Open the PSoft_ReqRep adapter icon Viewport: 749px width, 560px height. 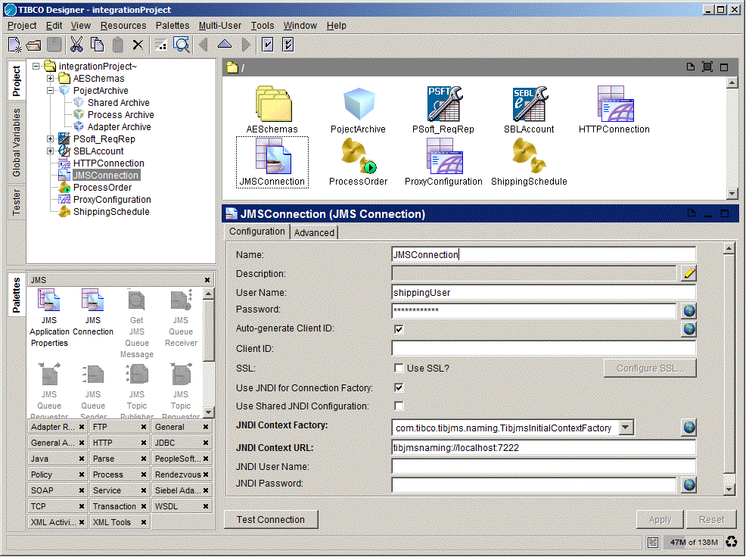443,104
